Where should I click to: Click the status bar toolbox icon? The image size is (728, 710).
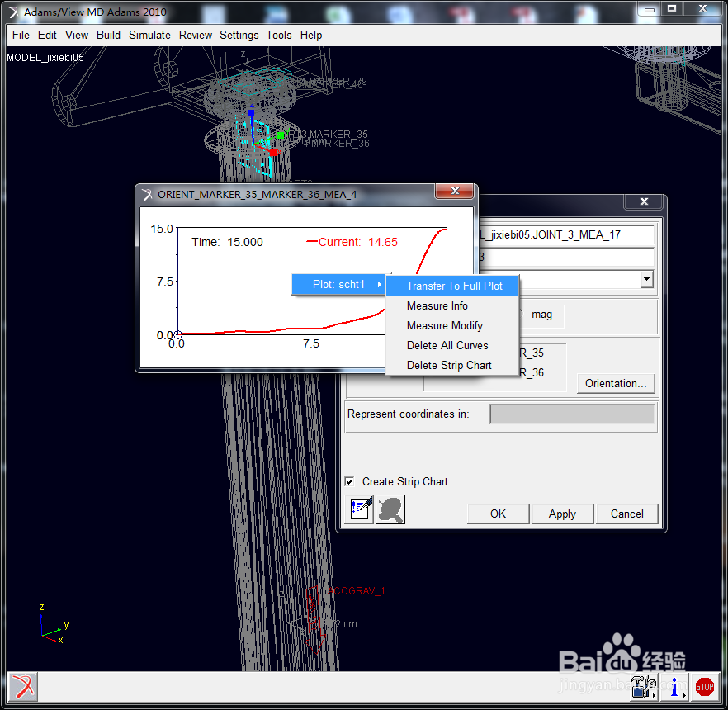(x=644, y=686)
